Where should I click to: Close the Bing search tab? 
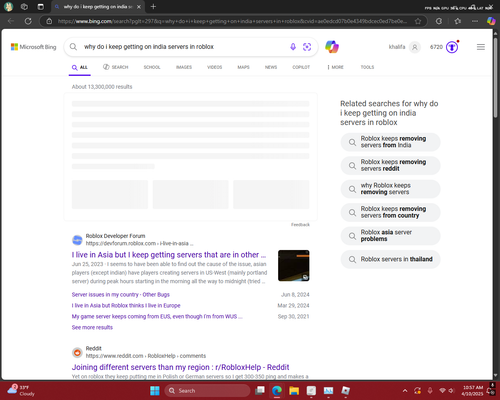pyautogui.click(x=139, y=7)
